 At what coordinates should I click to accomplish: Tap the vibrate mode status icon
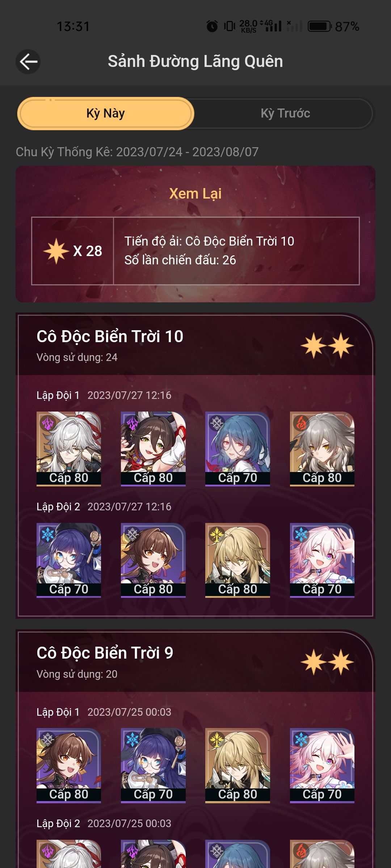(230, 26)
